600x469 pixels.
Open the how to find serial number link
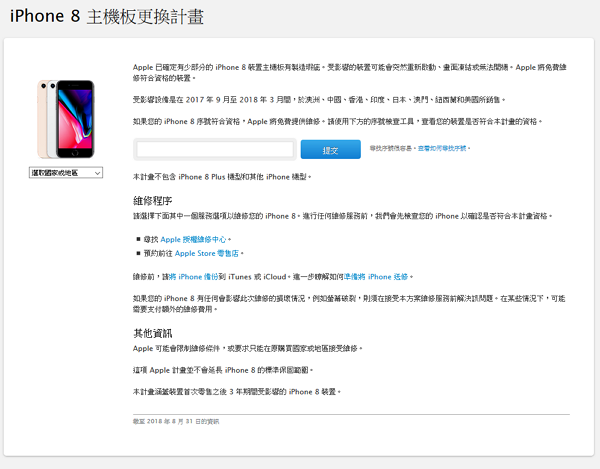click(x=442, y=148)
